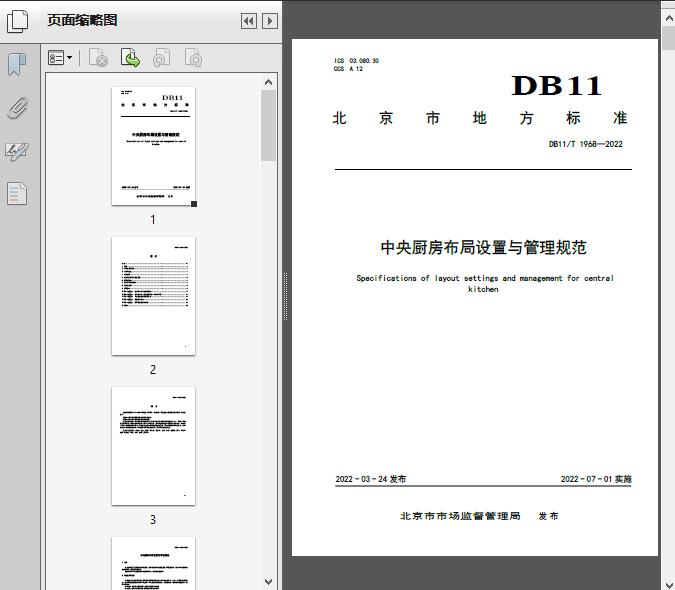Select page 2 thumbnail
The height and width of the screenshot is (590, 675).
pos(153,296)
